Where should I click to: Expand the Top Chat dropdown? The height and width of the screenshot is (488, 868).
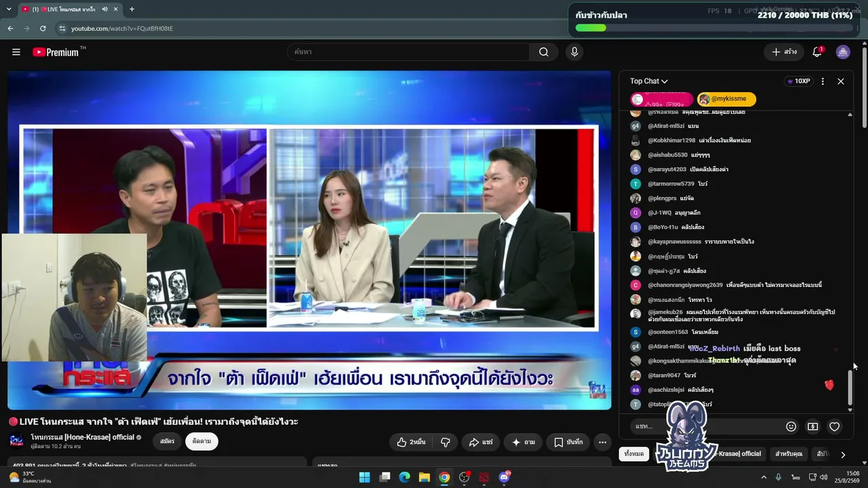tap(649, 81)
